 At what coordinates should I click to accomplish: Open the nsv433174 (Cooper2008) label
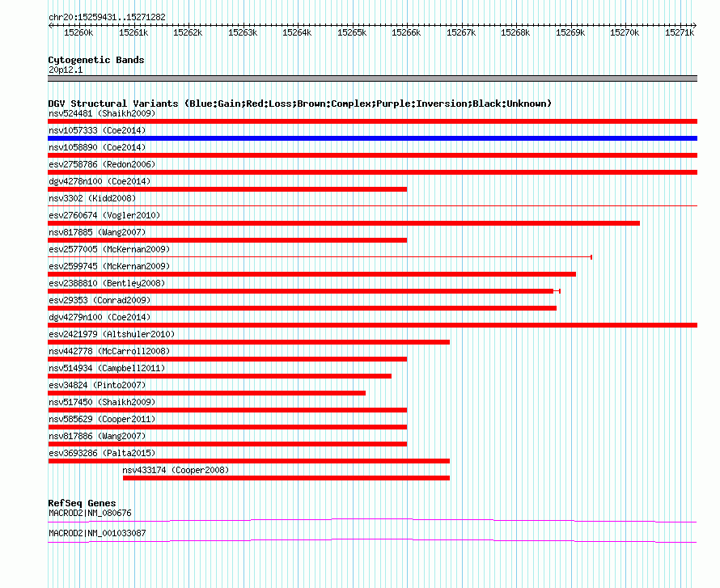[176, 470]
